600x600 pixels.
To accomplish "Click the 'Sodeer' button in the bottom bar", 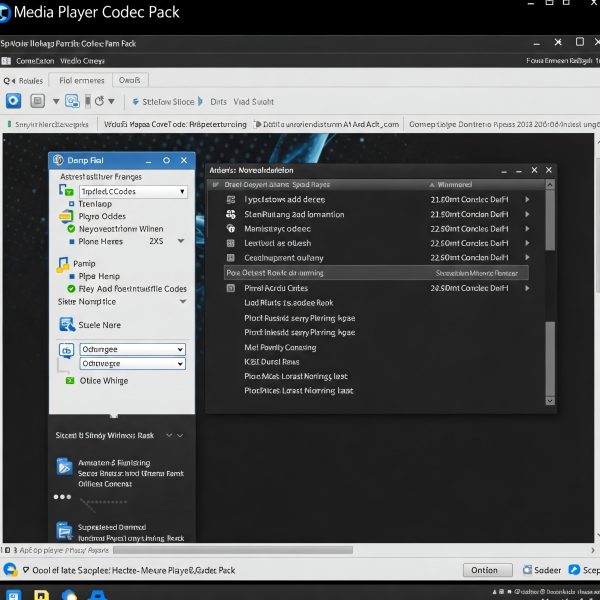I will (x=542, y=570).
